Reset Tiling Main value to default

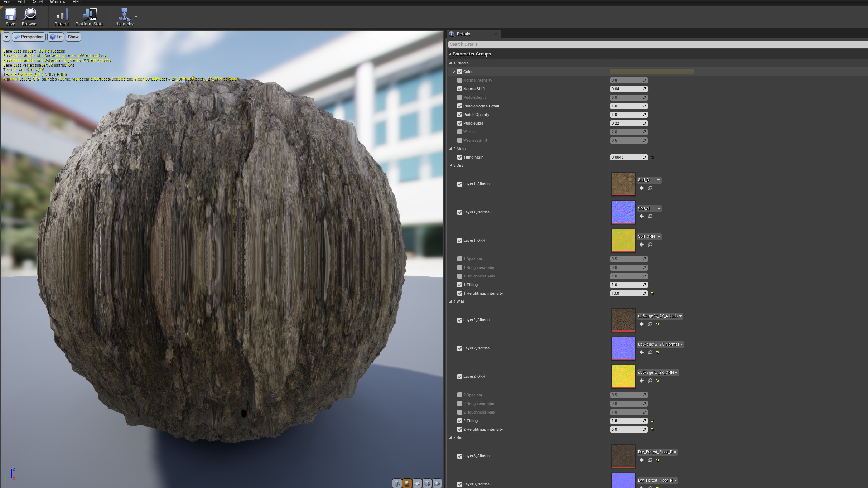pos(652,157)
